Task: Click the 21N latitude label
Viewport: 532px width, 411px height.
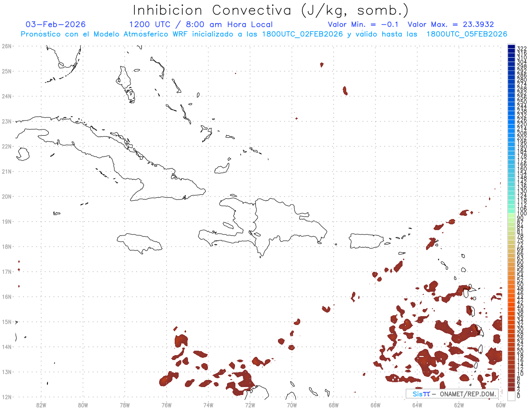Action: (x=6, y=171)
